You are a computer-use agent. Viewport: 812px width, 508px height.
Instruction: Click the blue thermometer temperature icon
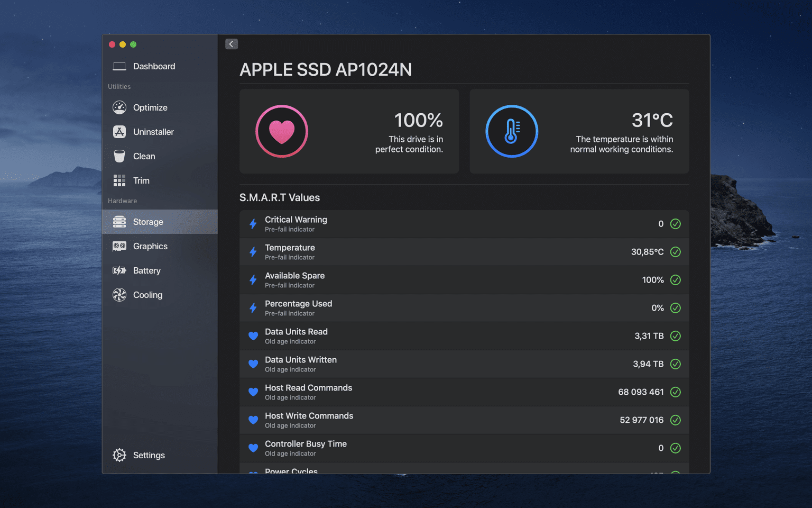[x=512, y=131]
